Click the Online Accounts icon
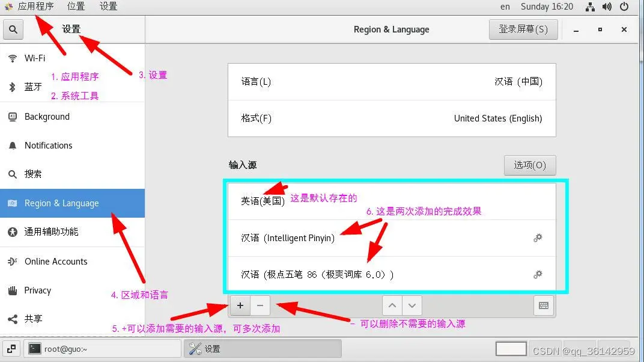Viewport: 644px width, 362px height. click(13, 262)
